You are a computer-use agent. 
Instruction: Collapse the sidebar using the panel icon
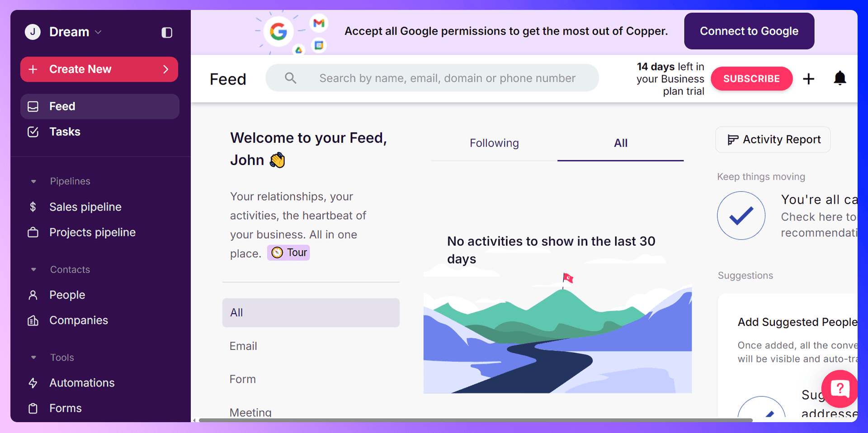(x=167, y=33)
